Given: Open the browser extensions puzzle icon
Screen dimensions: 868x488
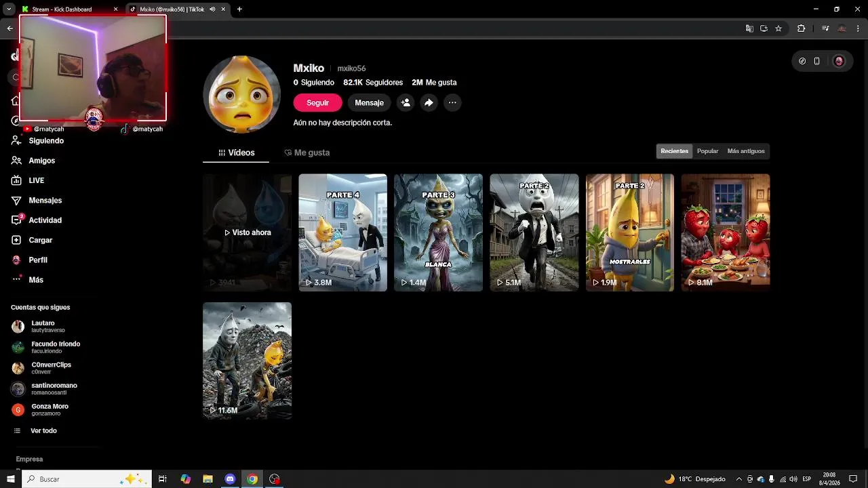Looking at the screenshot, I should pyautogui.click(x=801, y=28).
